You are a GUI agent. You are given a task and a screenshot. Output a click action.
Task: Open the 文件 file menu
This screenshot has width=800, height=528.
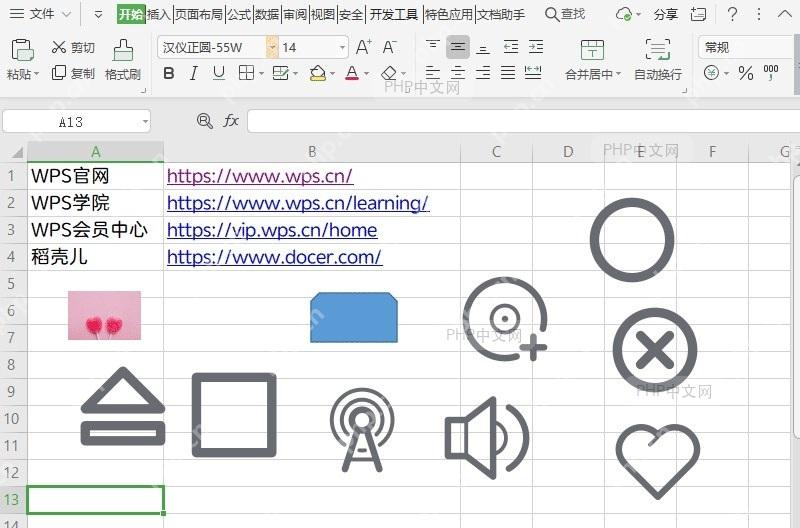click(x=40, y=14)
